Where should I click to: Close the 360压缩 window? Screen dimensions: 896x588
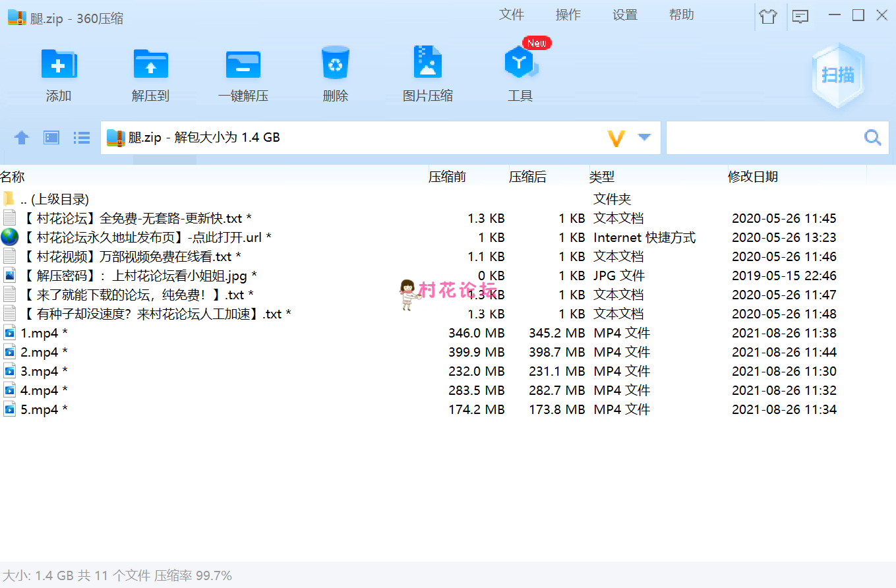[x=882, y=15]
